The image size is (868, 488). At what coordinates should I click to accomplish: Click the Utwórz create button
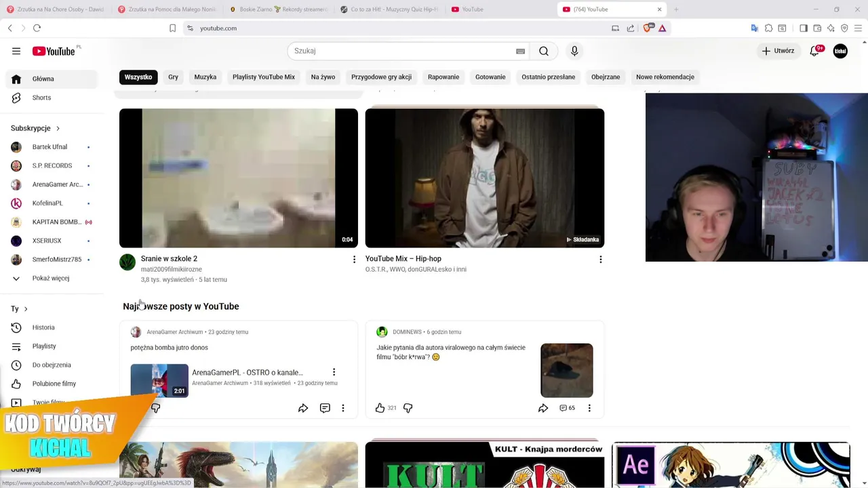pos(778,51)
